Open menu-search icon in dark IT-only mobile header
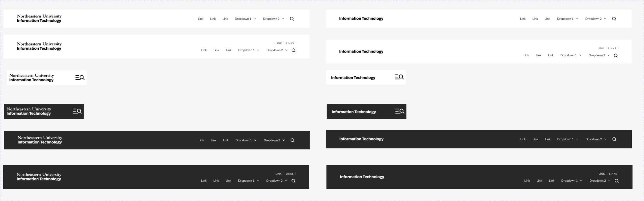The image size is (644, 201). pyautogui.click(x=400, y=111)
